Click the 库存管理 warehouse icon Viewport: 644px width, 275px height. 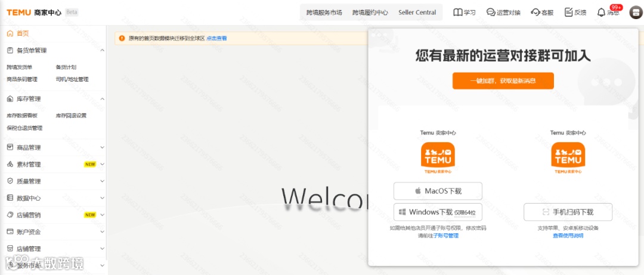coord(10,99)
